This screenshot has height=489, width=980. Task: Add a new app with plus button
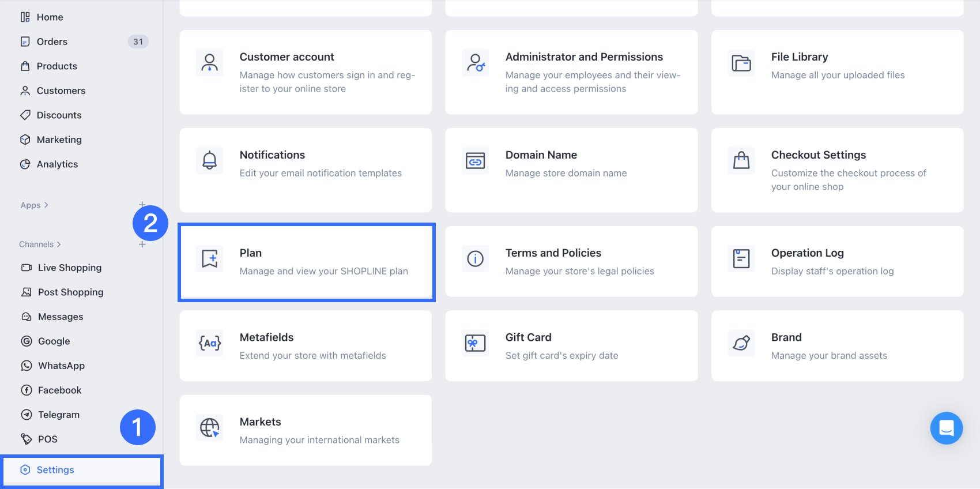pyautogui.click(x=142, y=205)
